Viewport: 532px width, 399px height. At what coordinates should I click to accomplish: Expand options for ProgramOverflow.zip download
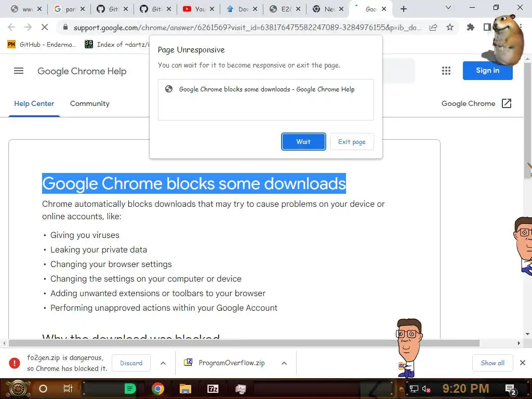pos(284,363)
